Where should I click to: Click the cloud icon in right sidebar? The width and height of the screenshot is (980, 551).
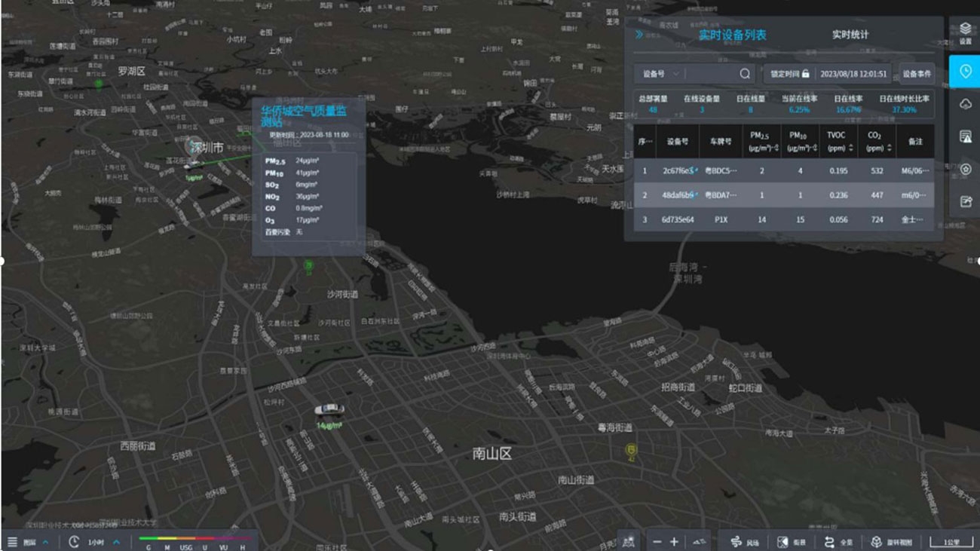[965, 104]
